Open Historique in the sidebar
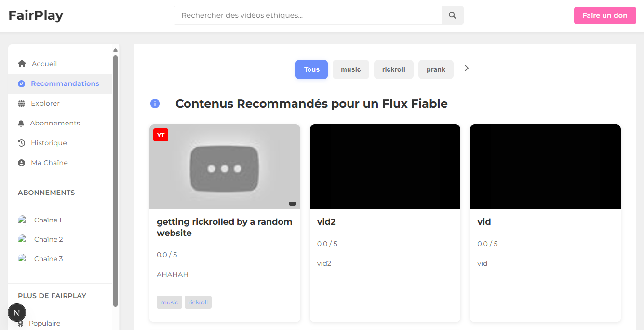Image resolution: width=644 pixels, height=330 pixels. pyautogui.click(x=60, y=143)
